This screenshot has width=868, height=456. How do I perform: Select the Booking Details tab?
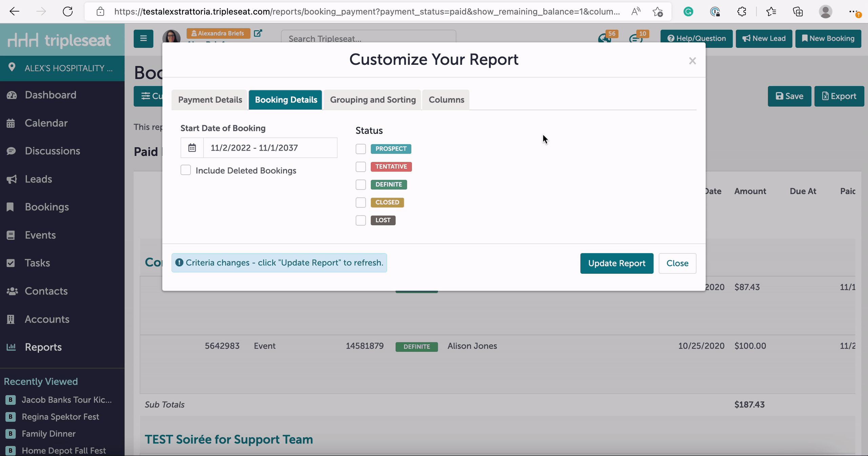click(x=286, y=100)
